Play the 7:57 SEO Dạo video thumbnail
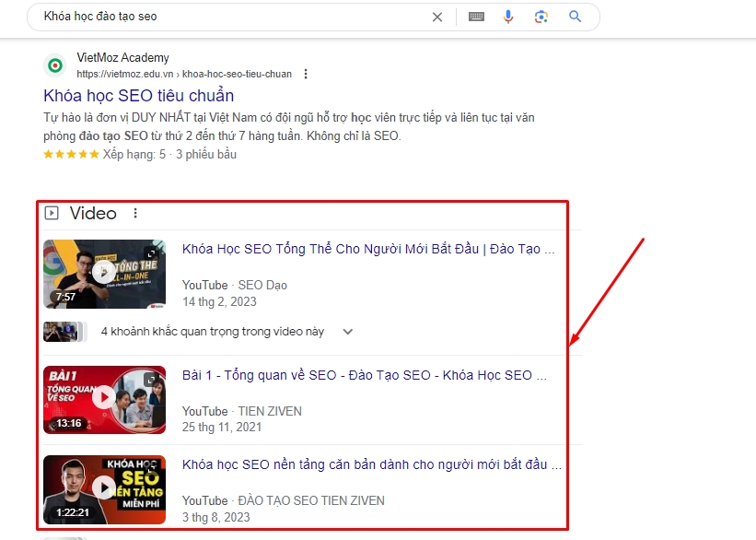756x540 pixels. (x=104, y=274)
